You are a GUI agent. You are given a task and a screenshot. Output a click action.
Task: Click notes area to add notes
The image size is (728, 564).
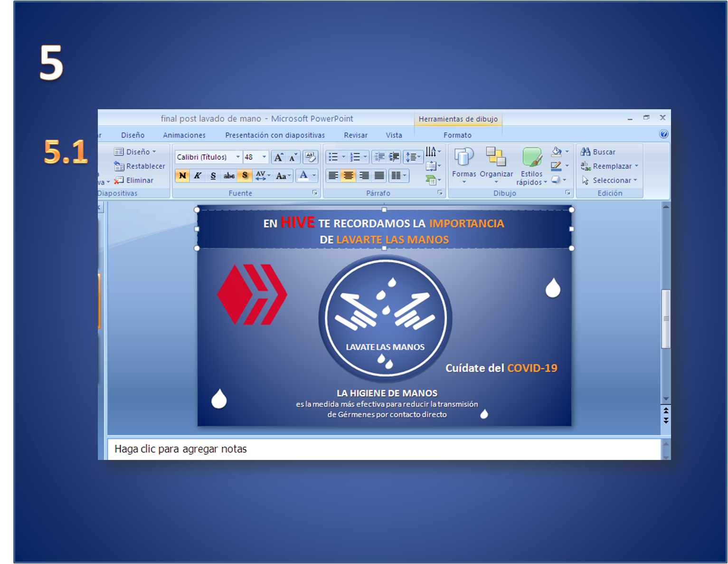click(x=384, y=449)
